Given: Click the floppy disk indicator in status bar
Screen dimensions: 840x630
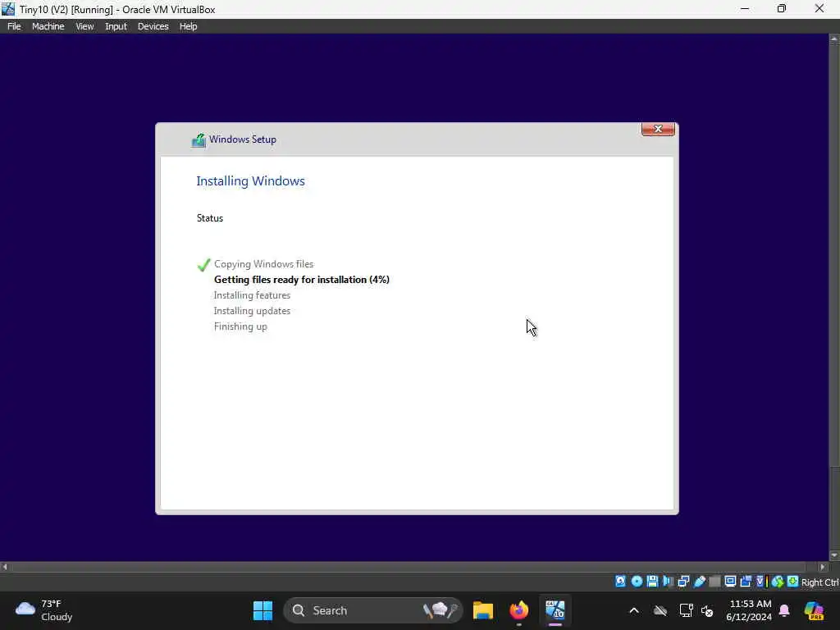Looking at the screenshot, I should tap(652, 582).
